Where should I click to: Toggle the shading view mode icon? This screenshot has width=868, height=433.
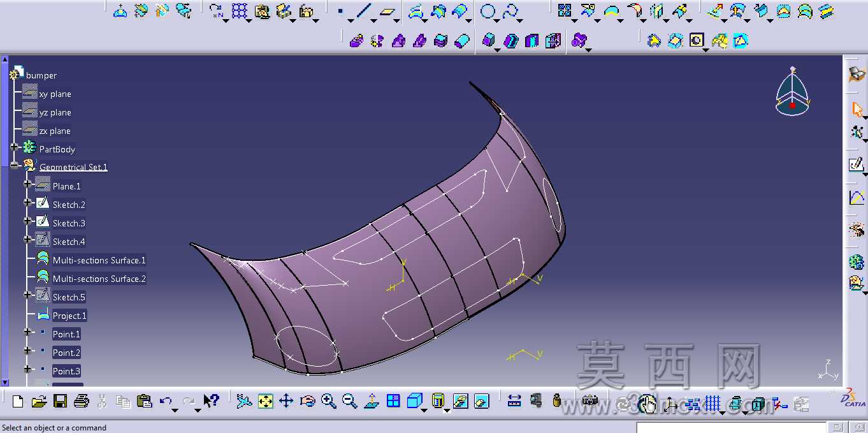pyautogui.click(x=437, y=401)
